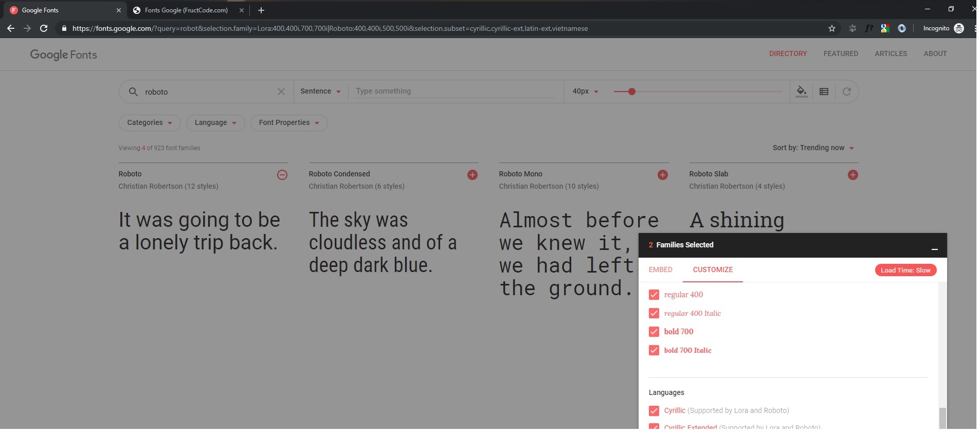Image resolution: width=980 pixels, height=432 pixels.
Task: Open the Roboto Condensed font family link
Action: [x=339, y=174]
